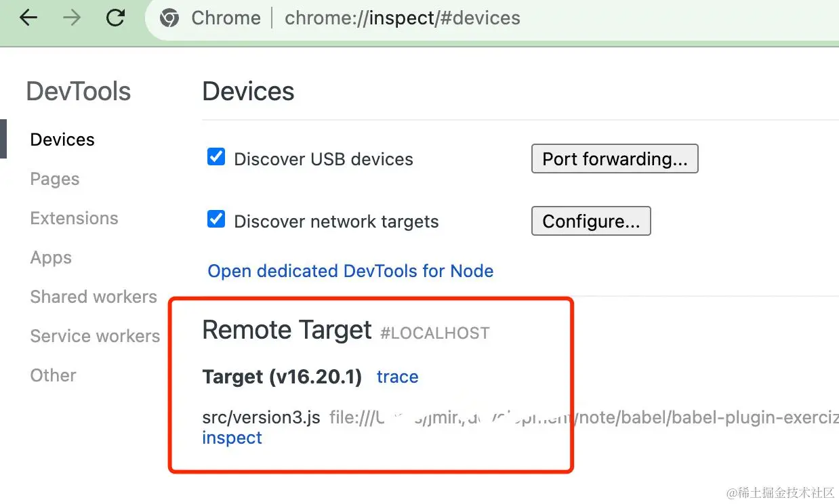Click the Chrome logo icon in the address bar
The image size is (839, 504).
pyautogui.click(x=169, y=18)
